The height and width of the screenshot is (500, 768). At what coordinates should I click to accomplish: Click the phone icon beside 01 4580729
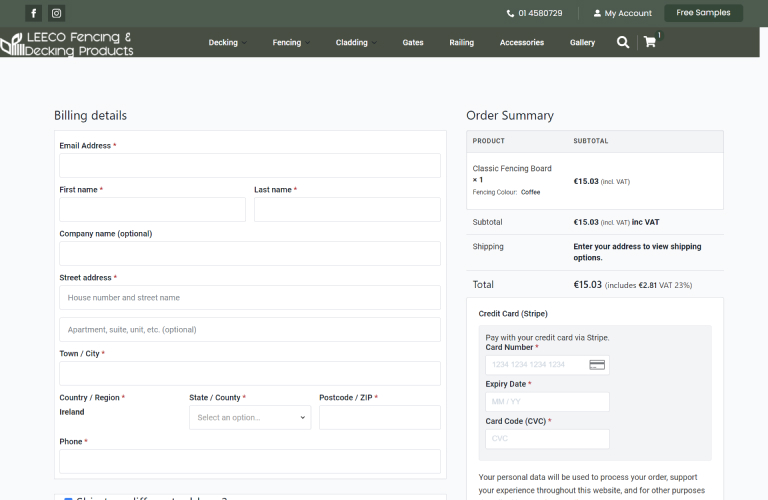tap(510, 13)
